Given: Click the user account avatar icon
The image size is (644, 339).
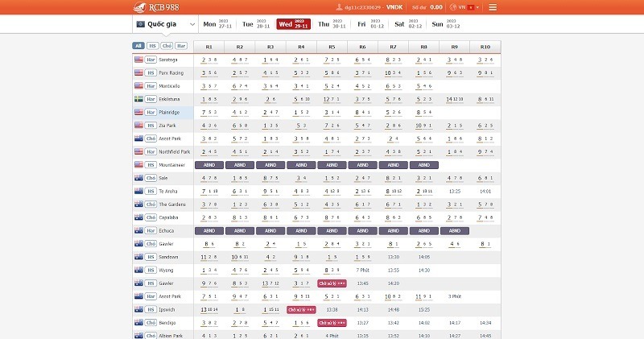Looking at the screenshot, I should click(x=338, y=7).
